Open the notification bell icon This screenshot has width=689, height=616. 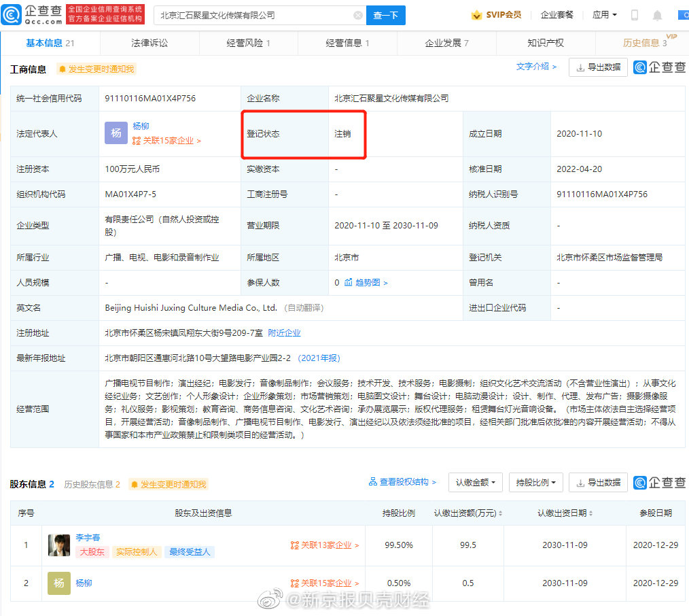pos(657,16)
